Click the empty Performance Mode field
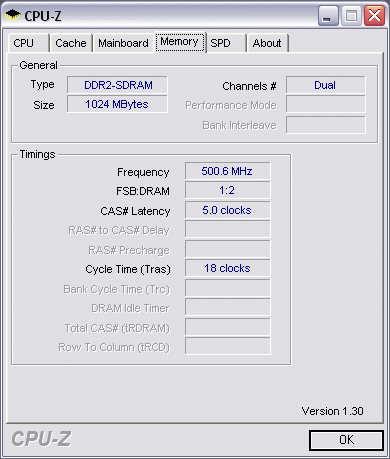This screenshot has height=459, width=390. 326,104
